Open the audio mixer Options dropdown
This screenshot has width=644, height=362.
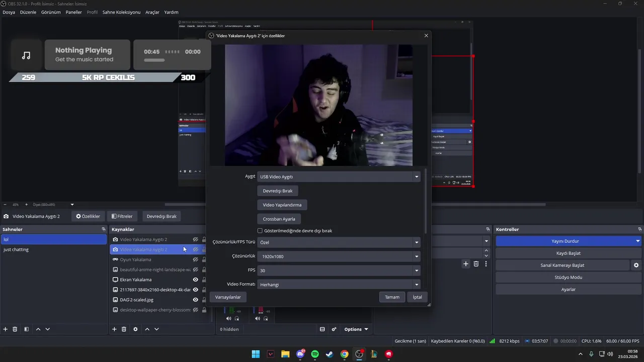click(356, 329)
